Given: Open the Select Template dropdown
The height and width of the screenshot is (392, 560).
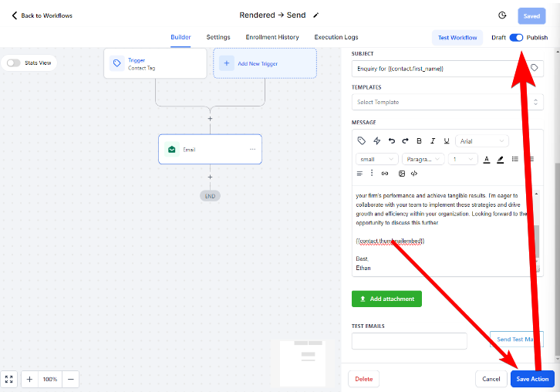Looking at the screenshot, I should [x=447, y=102].
